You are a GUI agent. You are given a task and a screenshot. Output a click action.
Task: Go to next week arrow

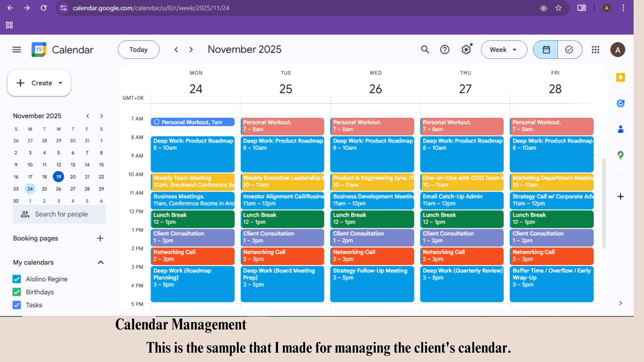click(191, 50)
